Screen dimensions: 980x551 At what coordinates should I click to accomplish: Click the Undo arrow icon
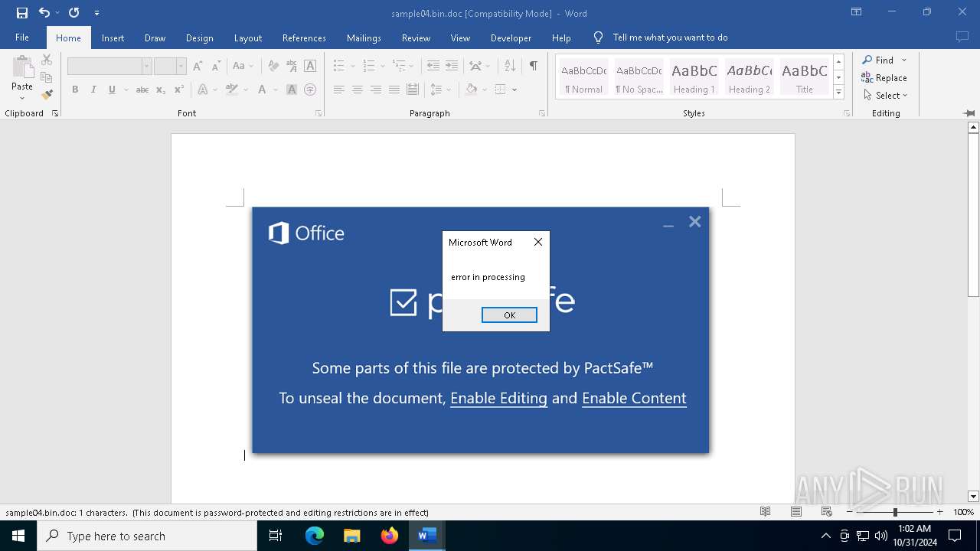(44, 13)
